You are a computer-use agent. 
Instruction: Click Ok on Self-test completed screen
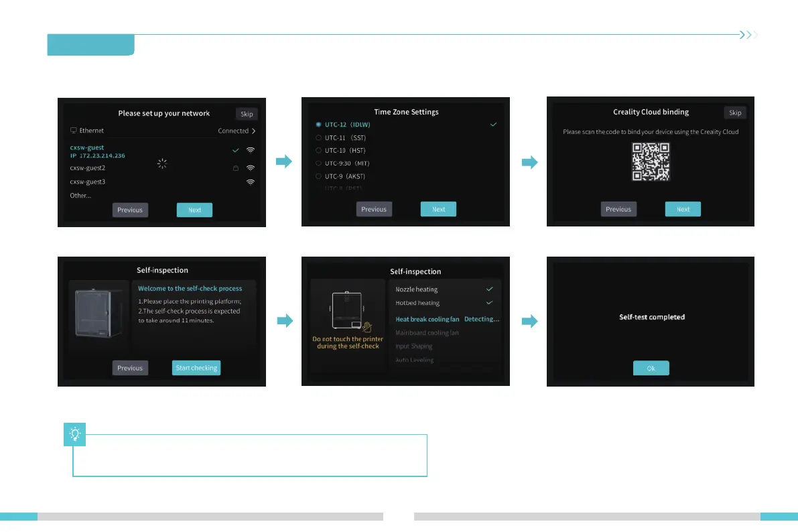point(651,368)
